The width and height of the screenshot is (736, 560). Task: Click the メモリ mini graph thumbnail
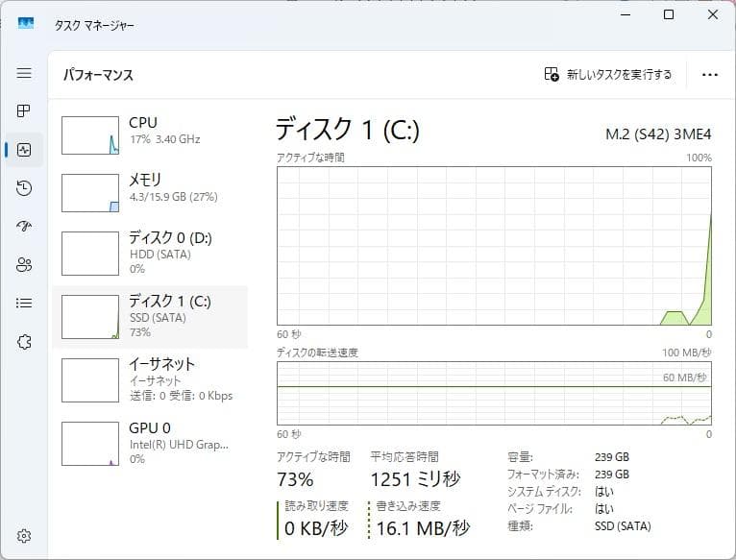pos(90,193)
